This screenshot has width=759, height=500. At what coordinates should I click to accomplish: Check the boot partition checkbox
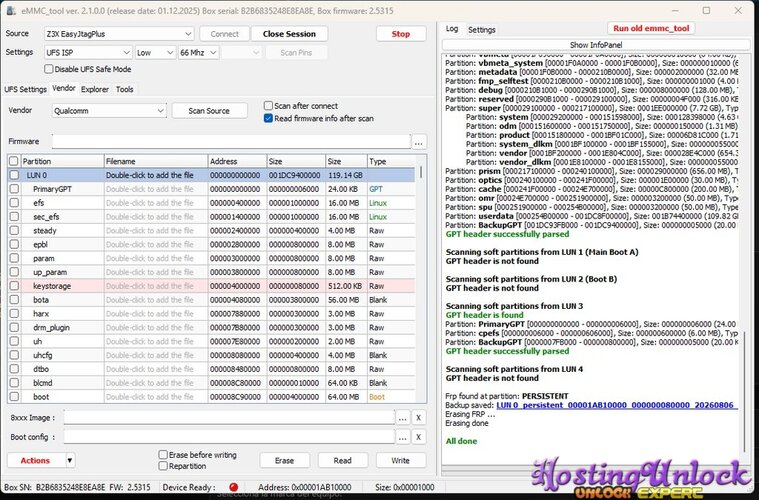pyautogui.click(x=14, y=396)
